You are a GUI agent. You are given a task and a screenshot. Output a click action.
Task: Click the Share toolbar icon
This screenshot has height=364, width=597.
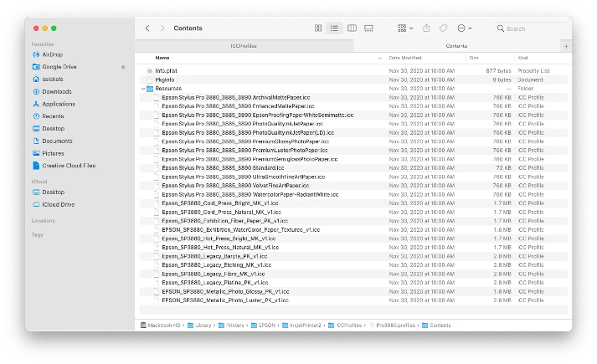[x=426, y=28]
